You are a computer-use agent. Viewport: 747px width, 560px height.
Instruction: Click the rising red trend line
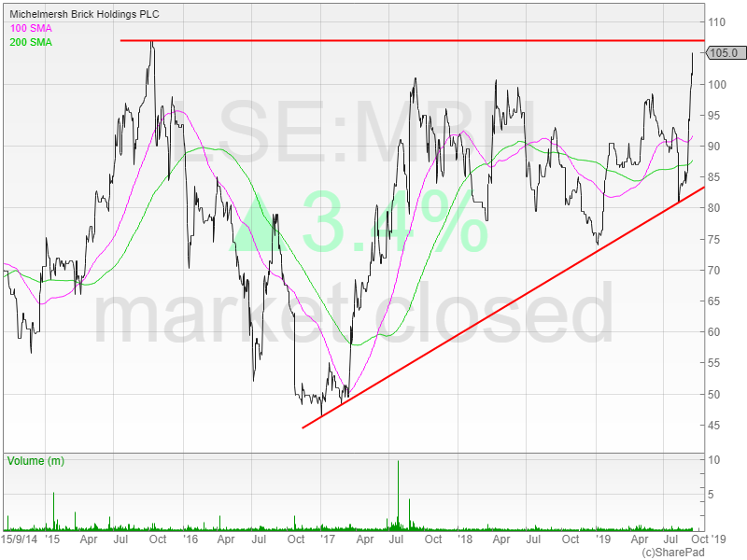[x=503, y=308]
